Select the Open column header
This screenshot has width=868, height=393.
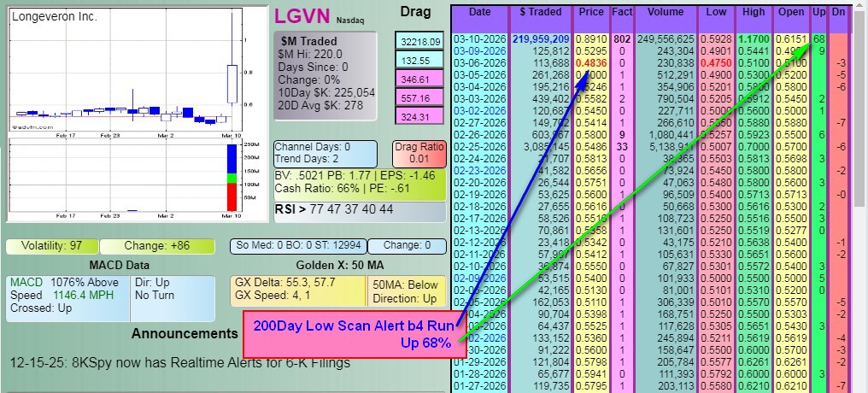(792, 13)
